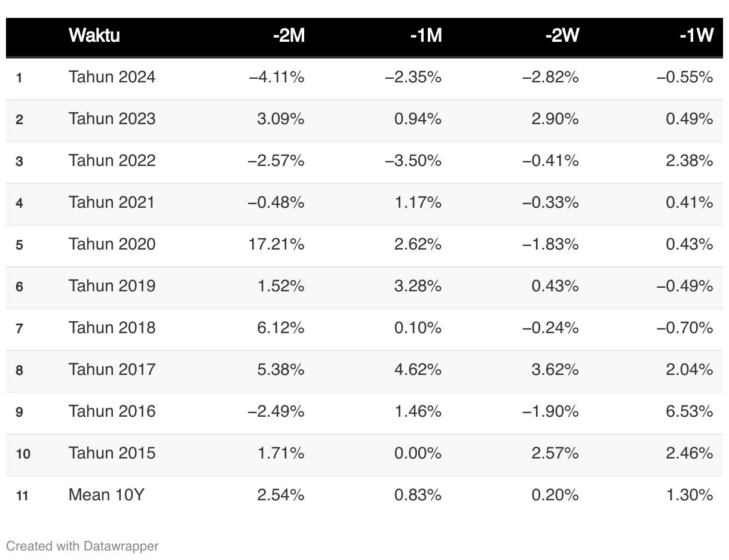Click the -1M column header

tap(425, 36)
